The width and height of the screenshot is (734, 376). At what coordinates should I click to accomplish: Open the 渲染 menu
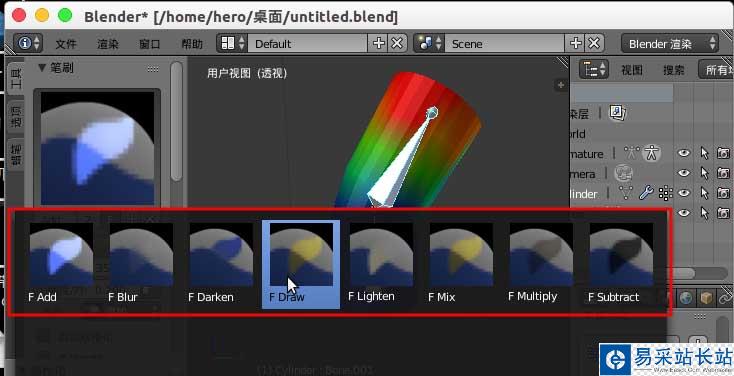(108, 44)
